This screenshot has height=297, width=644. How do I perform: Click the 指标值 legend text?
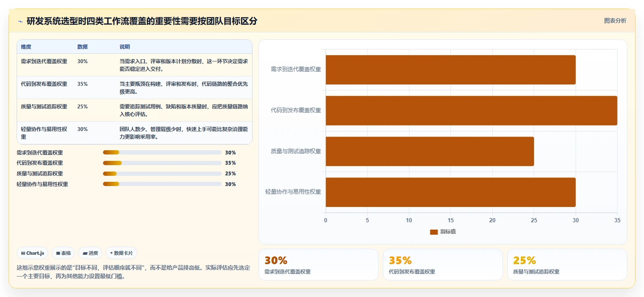click(448, 232)
